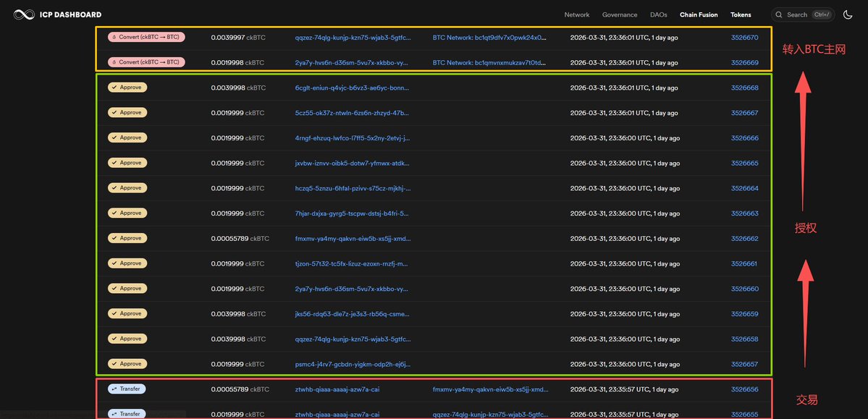The width and height of the screenshot is (868, 419).
Task: Open sender ztwhb-qiaaa in row 3526656
Action: (337, 389)
